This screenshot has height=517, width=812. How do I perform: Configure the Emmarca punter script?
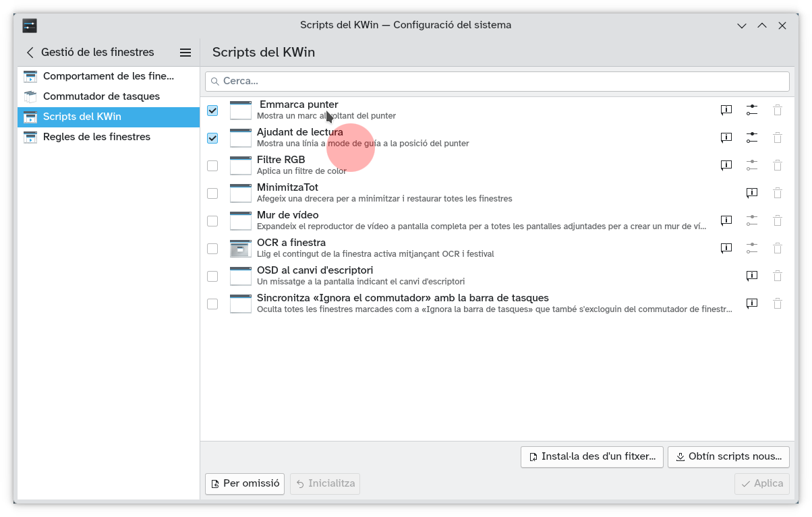click(752, 110)
